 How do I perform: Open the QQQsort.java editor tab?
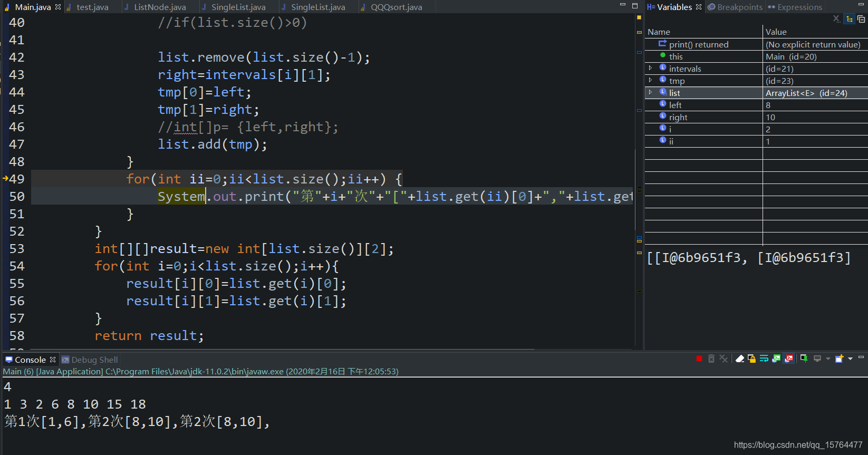point(396,7)
